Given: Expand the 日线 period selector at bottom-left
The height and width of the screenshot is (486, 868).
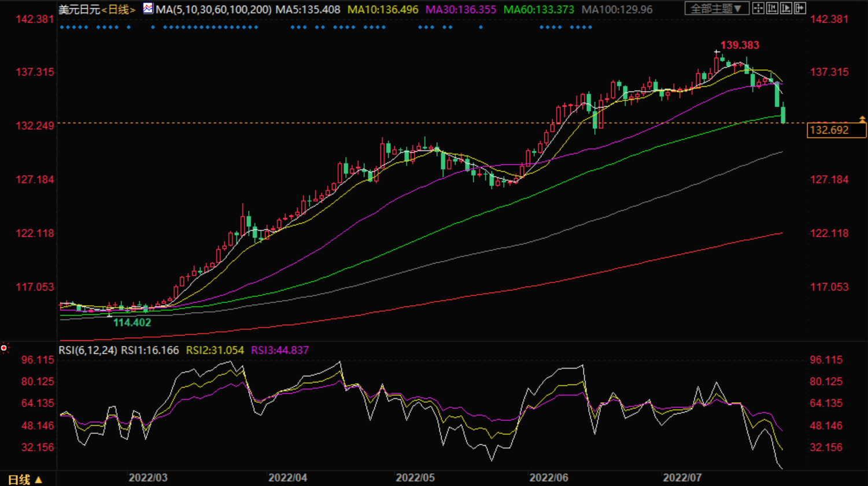Looking at the screenshot, I should [25, 480].
